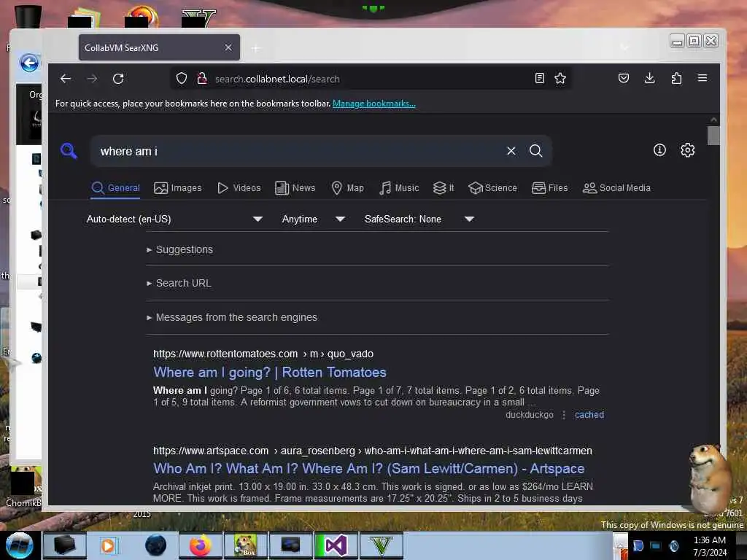
Task: Open SearXNG preferences gear icon
Action: tap(687, 150)
